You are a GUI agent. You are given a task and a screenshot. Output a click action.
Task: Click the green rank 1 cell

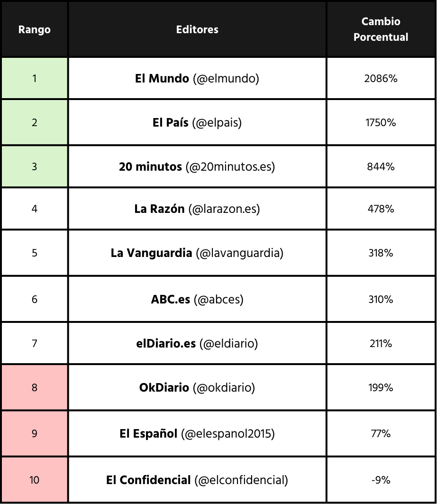[x=34, y=79]
